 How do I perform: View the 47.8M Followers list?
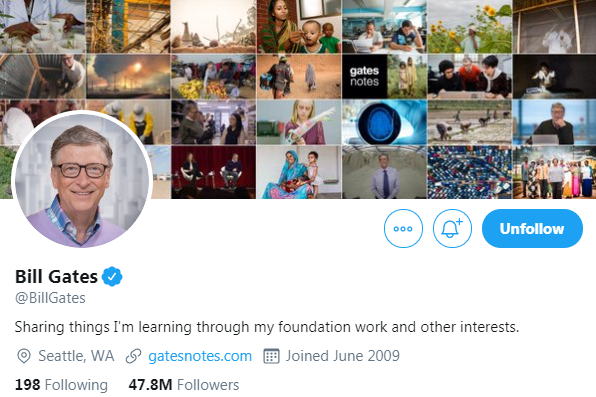184,385
